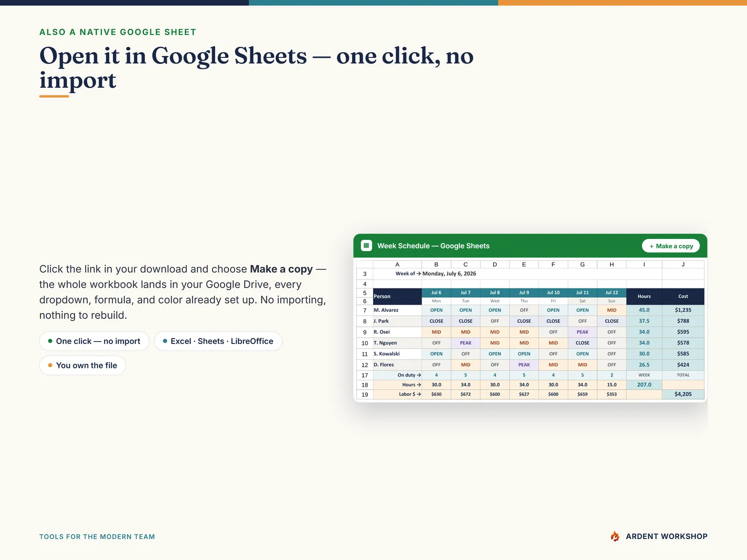This screenshot has height=560, width=747.
Task: Click the 'ARDENT WORKSHOP' brand name
Action: click(x=667, y=537)
